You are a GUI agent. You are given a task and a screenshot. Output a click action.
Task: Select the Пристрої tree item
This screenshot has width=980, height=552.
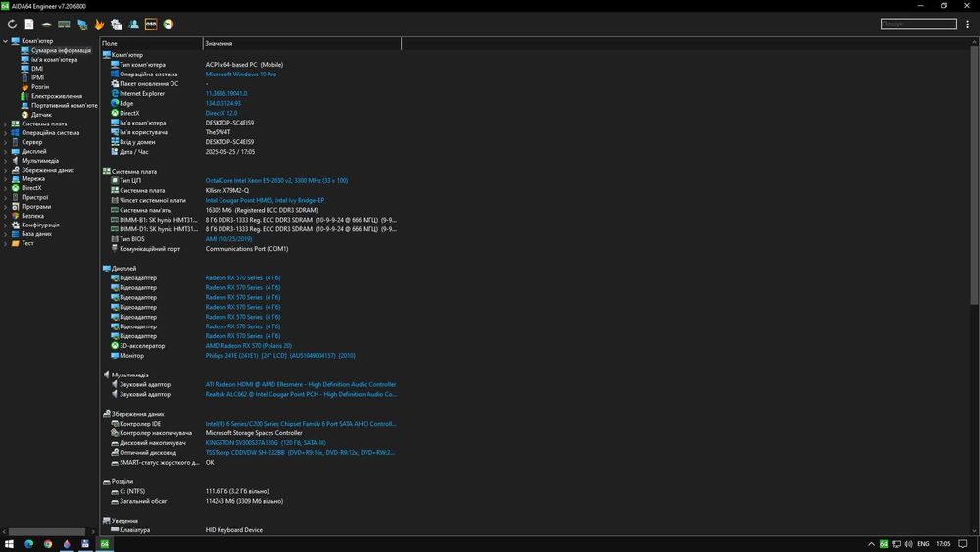[x=34, y=197]
